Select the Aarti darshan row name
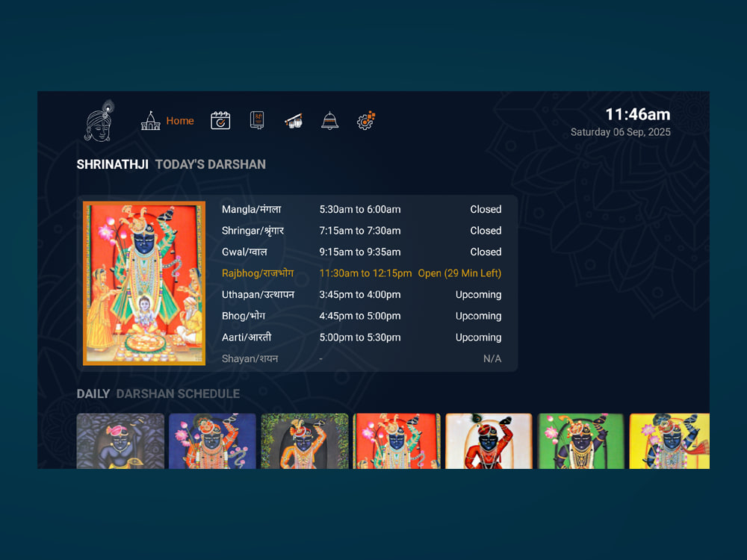Viewport: 747px width, 560px height. pyautogui.click(x=247, y=337)
